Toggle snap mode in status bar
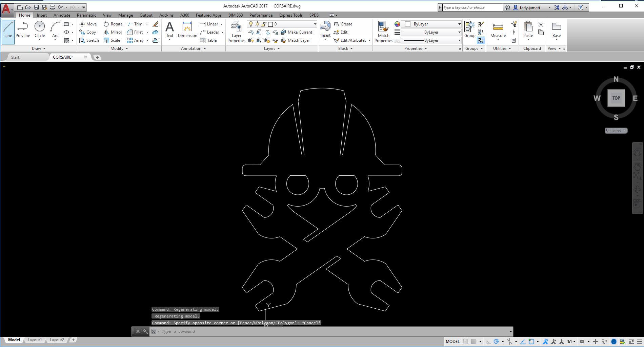Viewport: 644px width, 347px height. (474, 341)
